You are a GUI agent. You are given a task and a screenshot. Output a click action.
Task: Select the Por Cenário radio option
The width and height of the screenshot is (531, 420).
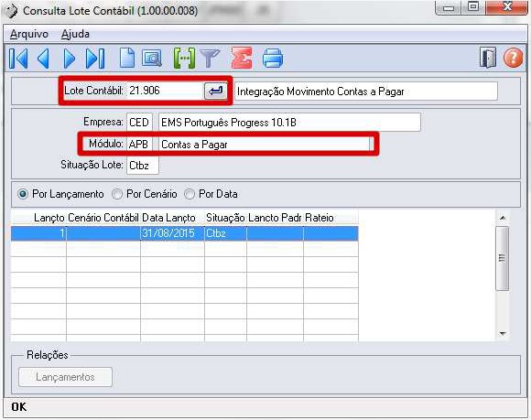[x=145, y=194]
